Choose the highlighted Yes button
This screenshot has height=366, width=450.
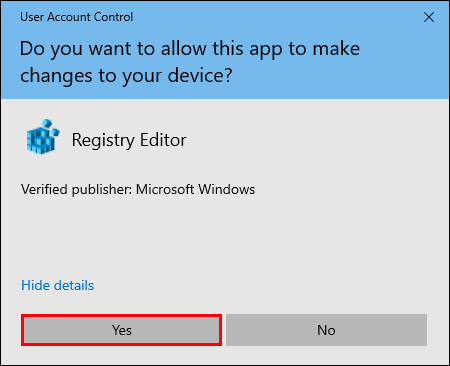pyautogui.click(x=122, y=330)
